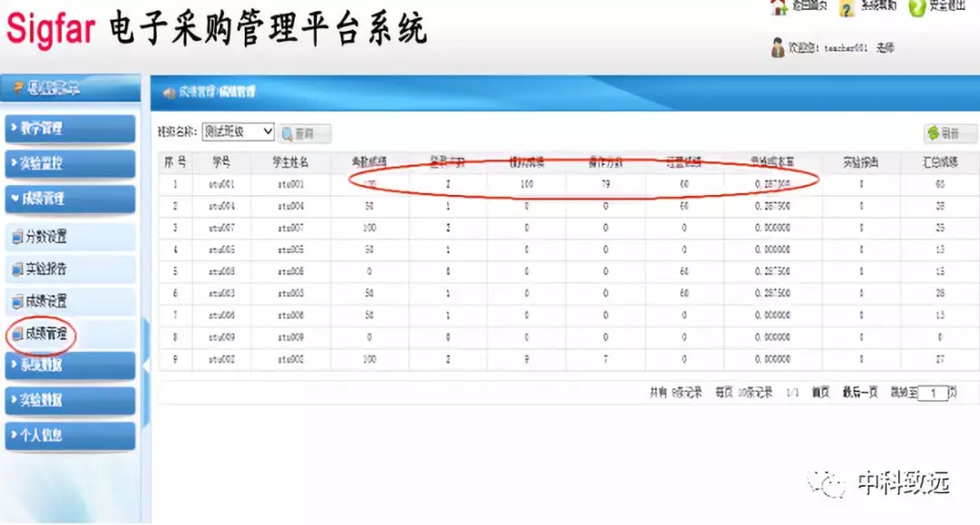The image size is (980, 525).
Task: Expand the 个人信息 sidebar section
Action: pos(69,435)
